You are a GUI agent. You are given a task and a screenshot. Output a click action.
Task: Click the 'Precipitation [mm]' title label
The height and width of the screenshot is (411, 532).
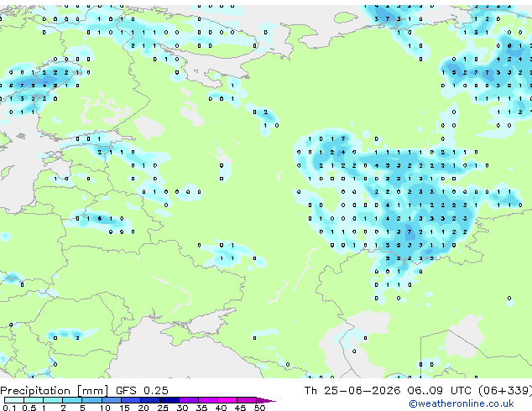[x=55, y=391]
